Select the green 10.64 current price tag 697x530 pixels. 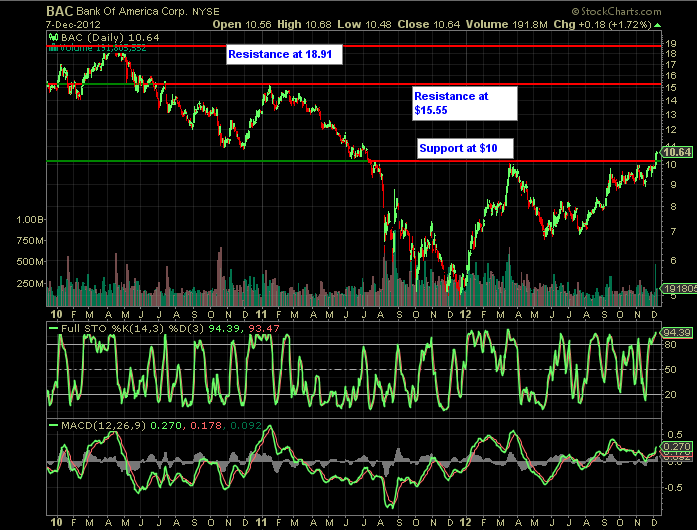(677, 152)
